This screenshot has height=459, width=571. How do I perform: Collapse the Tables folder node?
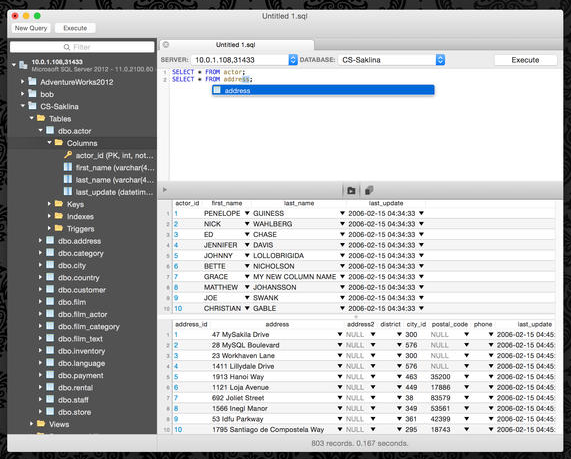[x=32, y=118]
